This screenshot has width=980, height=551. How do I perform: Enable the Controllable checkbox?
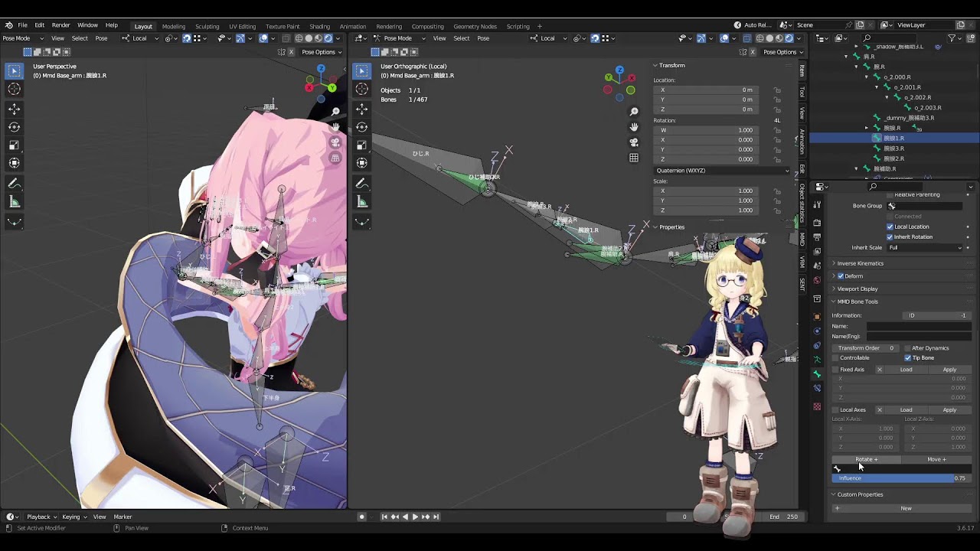pyautogui.click(x=835, y=357)
